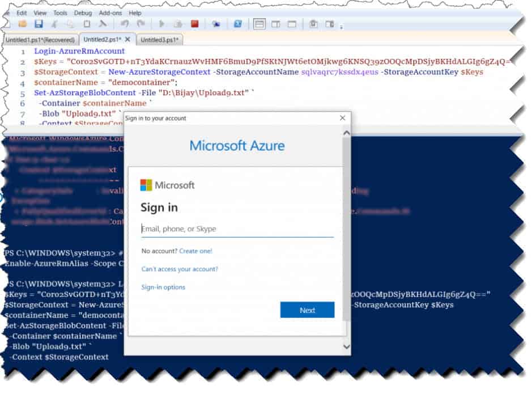Stop the operation using the red square icon
This screenshot has width=532, height=398.
click(x=194, y=24)
